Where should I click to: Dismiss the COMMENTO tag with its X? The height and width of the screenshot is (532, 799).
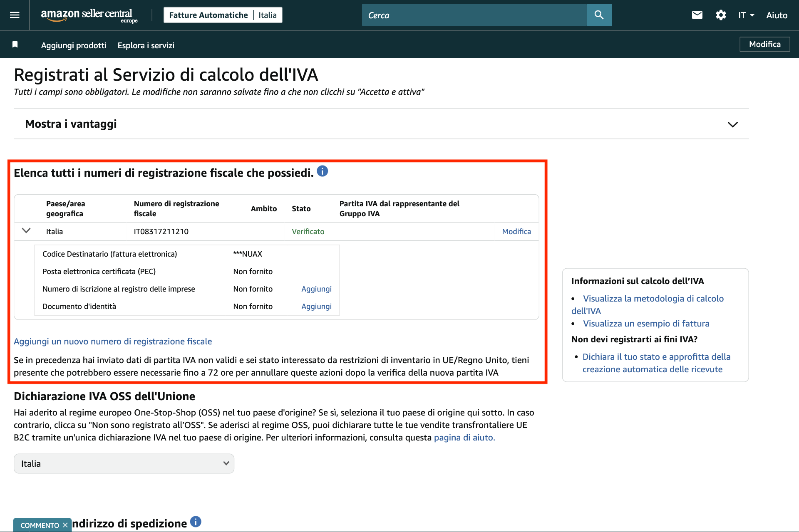65,525
